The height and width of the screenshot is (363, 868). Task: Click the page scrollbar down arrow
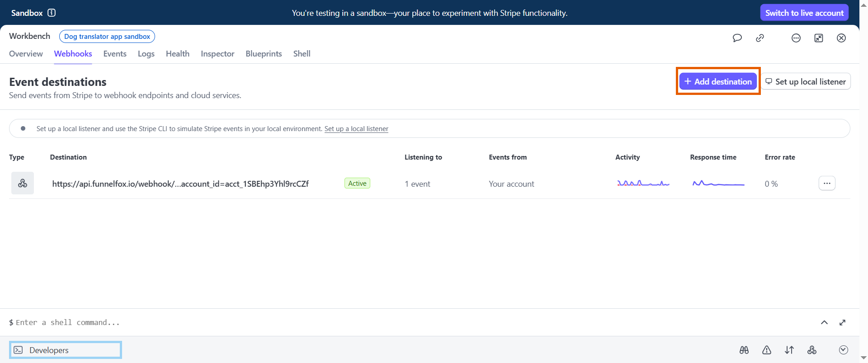pos(863,358)
